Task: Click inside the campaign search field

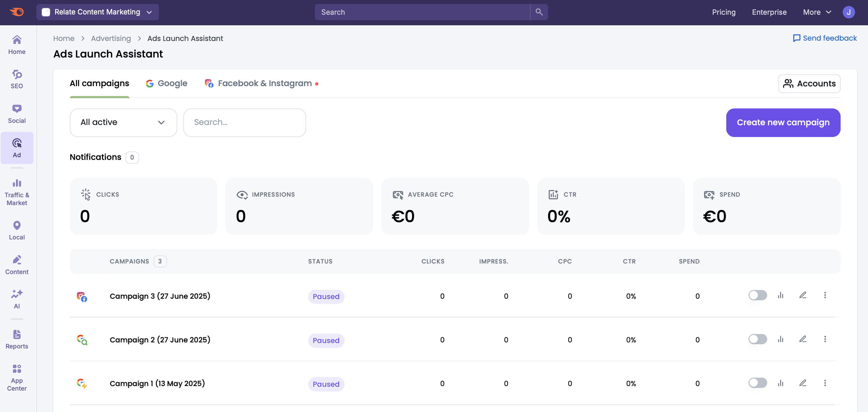Action: tap(245, 122)
